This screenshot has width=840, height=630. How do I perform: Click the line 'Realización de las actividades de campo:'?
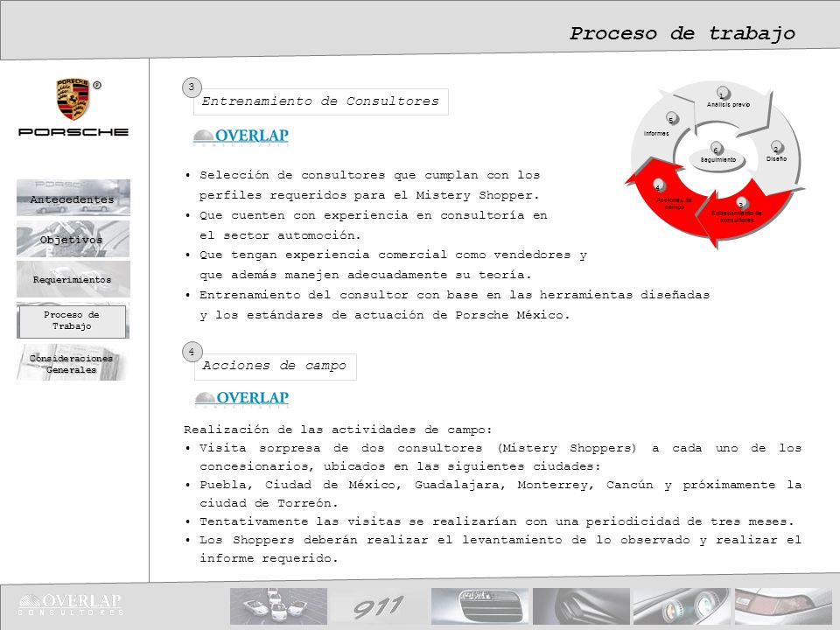[x=338, y=430]
